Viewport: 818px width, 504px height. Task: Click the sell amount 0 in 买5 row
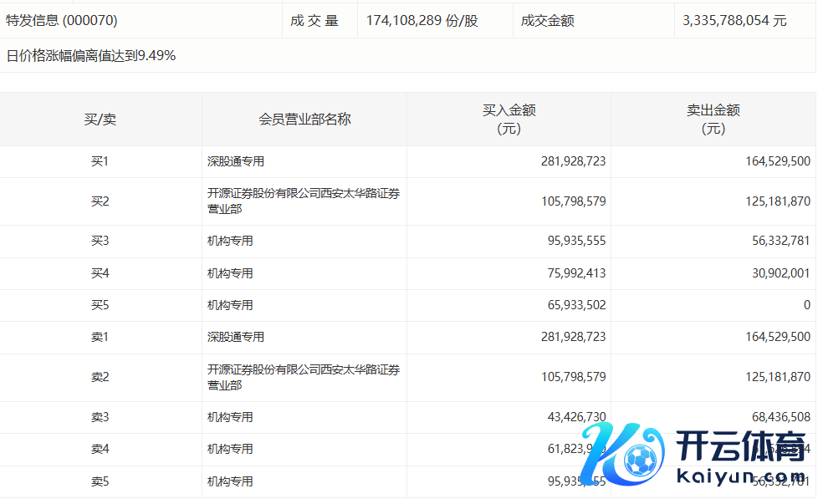(x=806, y=305)
